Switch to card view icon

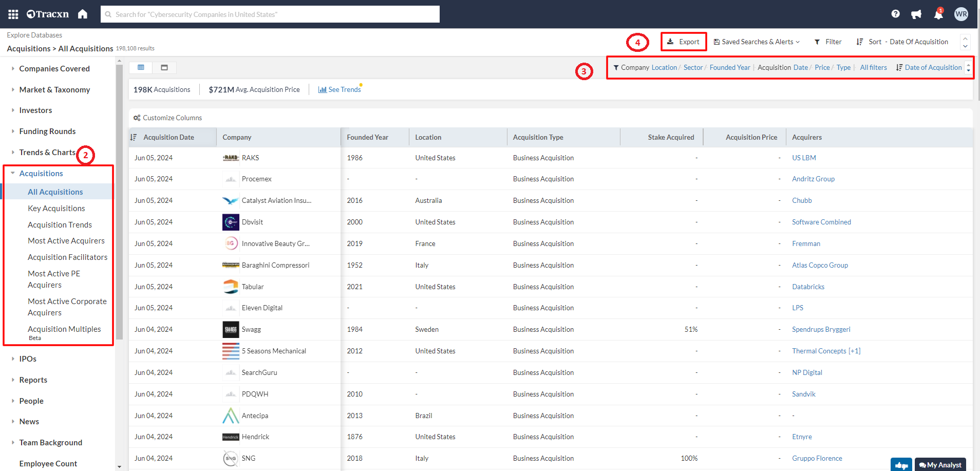pyautogui.click(x=164, y=67)
